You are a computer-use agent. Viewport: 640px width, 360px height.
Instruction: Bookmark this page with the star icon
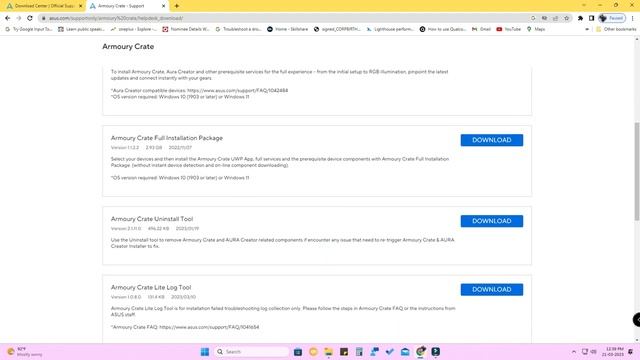pyautogui.click(x=567, y=18)
